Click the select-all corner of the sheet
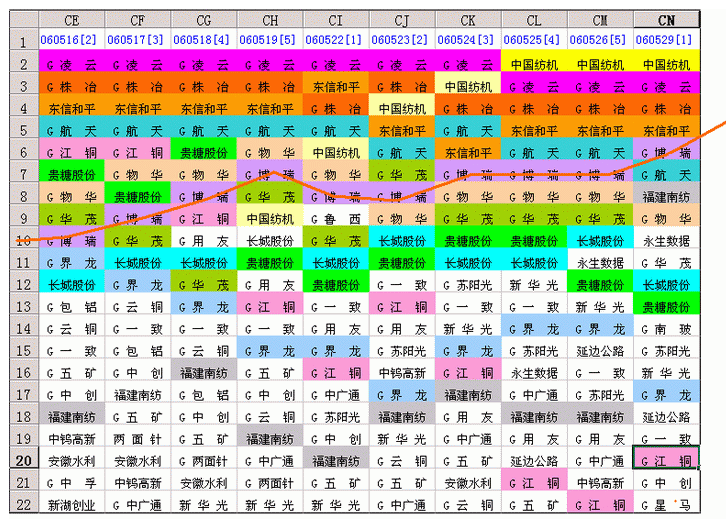 pyautogui.click(x=24, y=19)
